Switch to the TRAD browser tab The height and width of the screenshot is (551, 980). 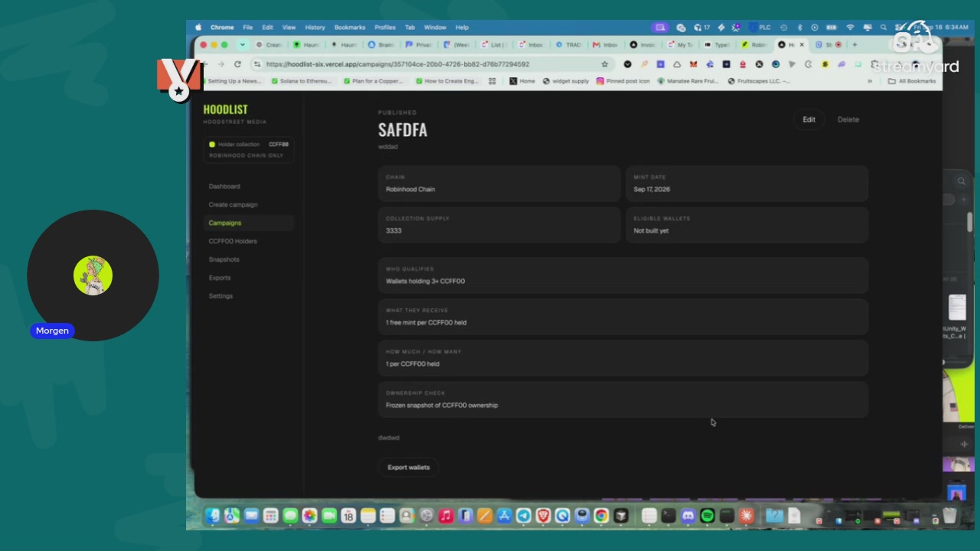(570, 44)
